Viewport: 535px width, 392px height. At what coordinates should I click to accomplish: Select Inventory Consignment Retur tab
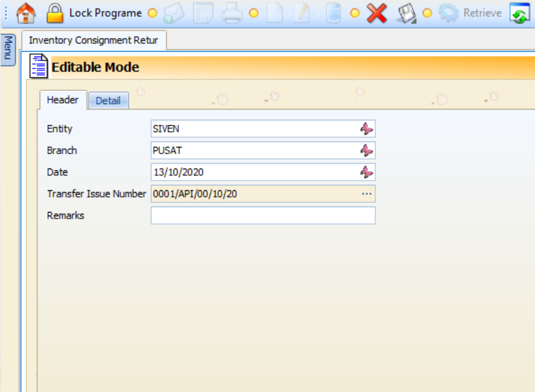point(94,40)
